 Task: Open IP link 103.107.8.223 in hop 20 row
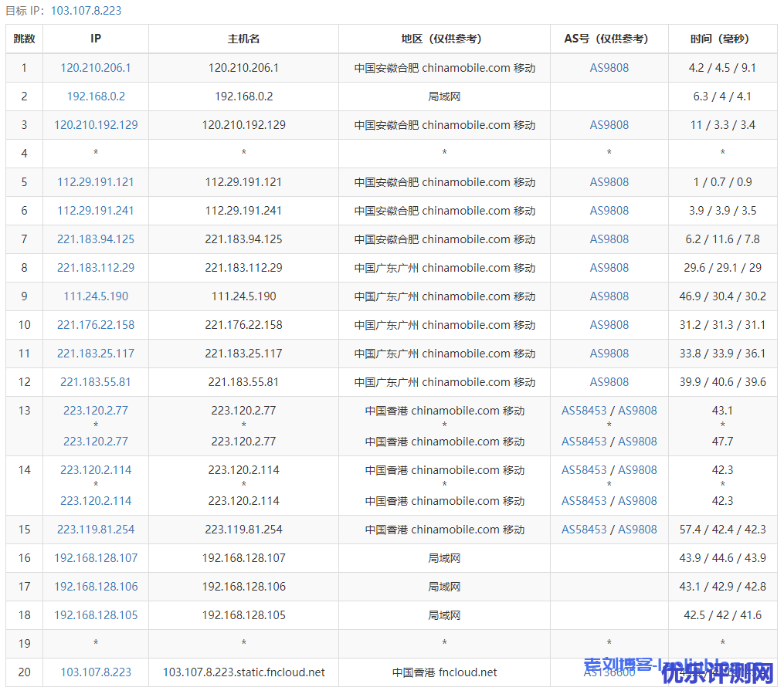(x=96, y=672)
